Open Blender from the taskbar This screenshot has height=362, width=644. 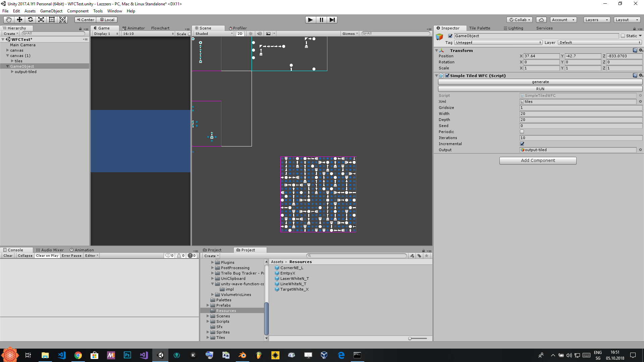pos(242,355)
